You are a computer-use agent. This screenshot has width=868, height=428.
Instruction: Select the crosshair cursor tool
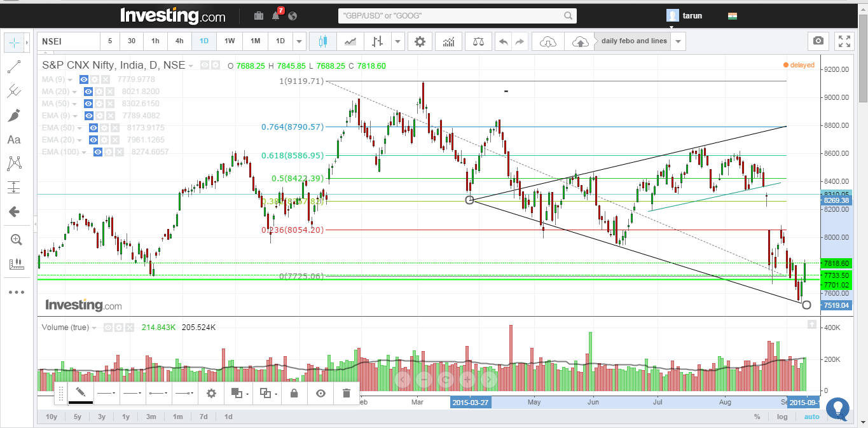(x=14, y=42)
